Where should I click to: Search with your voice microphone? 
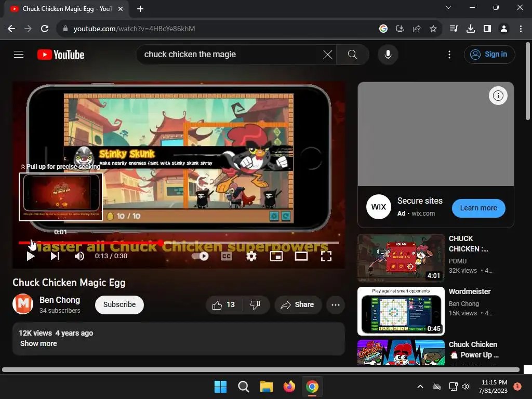(x=388, y=54)
